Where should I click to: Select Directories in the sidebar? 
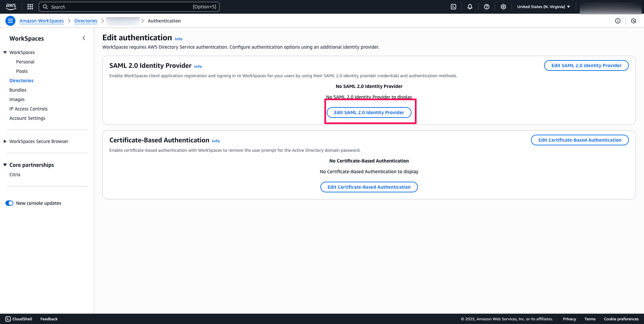click(x=21, y=81)
